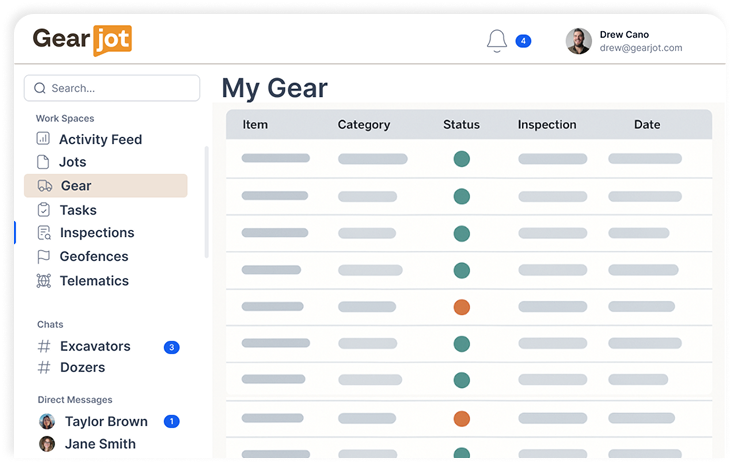
Task: Open direct message with Jane Smith
Action: tap(99, 444)
